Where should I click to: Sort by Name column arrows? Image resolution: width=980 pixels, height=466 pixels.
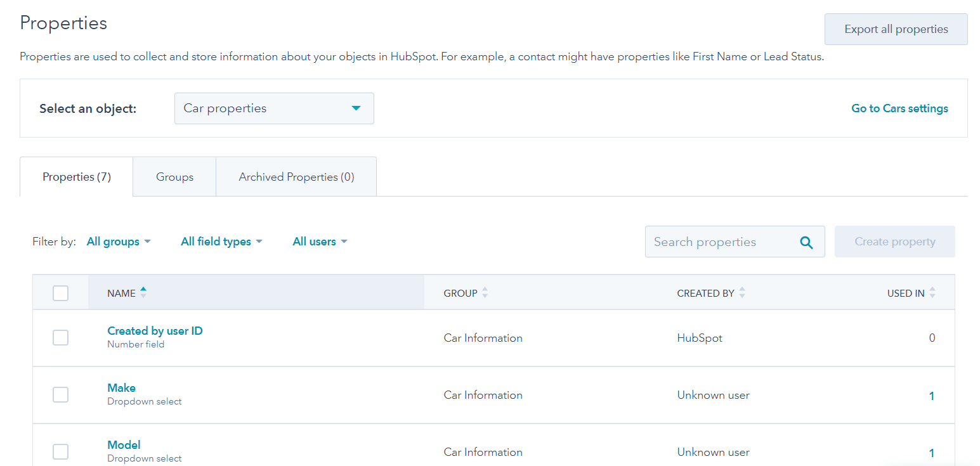[x=143, y=292]
